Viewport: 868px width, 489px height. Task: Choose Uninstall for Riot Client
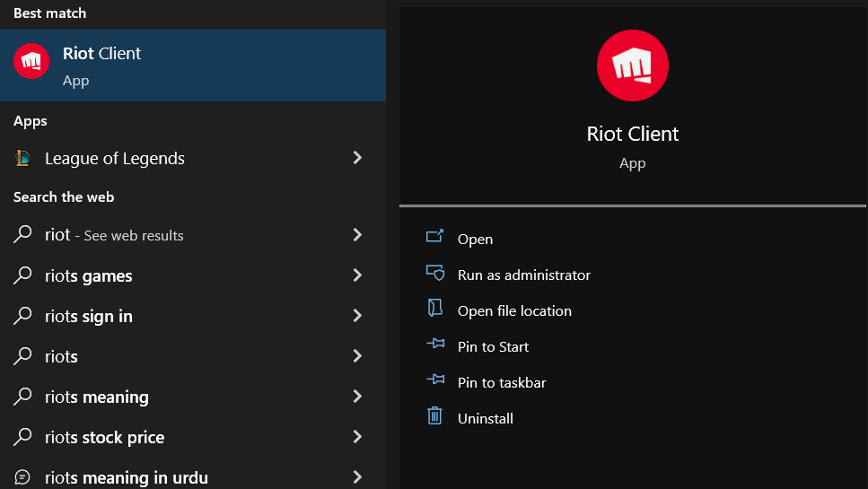pyautogui.click(x=485, y=419)
